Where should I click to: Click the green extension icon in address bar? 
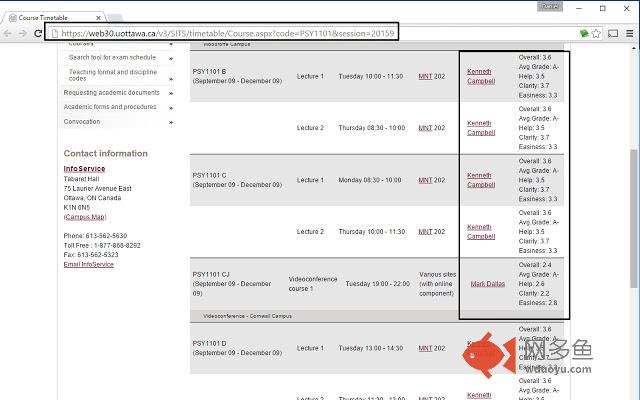click(x=584, y=33)
